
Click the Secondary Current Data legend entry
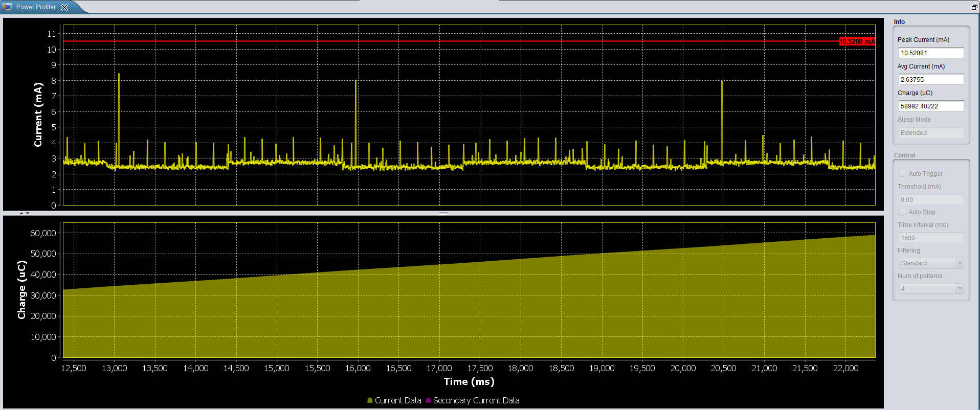click(473, 400)
